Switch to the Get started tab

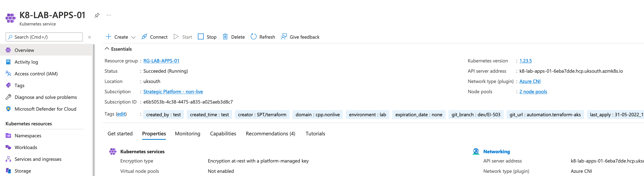[120, 134]
